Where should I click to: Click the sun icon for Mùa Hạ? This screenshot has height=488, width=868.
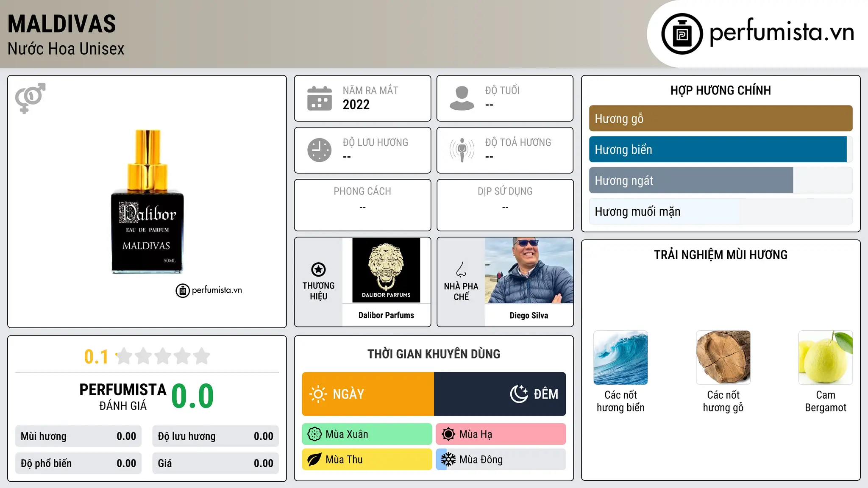tap(448, 434)
